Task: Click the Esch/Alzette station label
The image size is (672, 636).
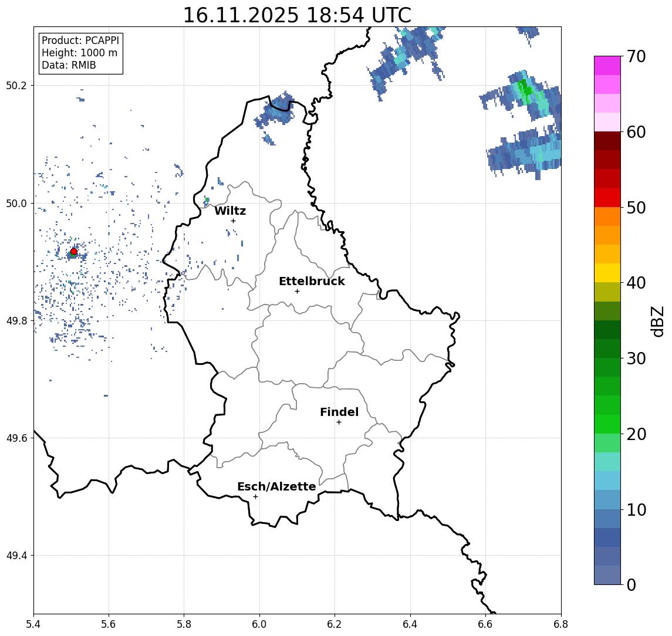Action: pos(276,486)
